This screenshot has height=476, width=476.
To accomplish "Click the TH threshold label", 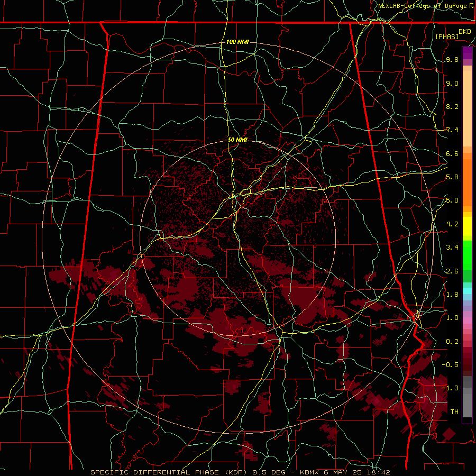I will [x=454, y=411].
